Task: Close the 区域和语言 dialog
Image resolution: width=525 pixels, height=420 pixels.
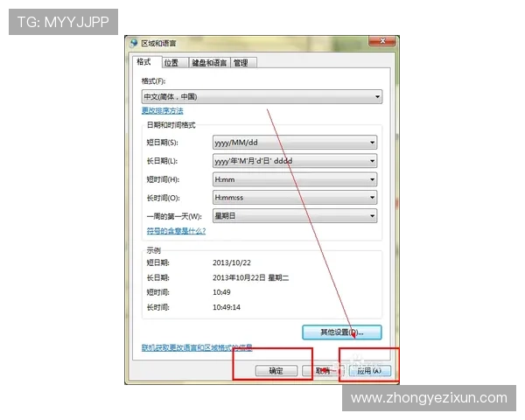Action: 382,41
